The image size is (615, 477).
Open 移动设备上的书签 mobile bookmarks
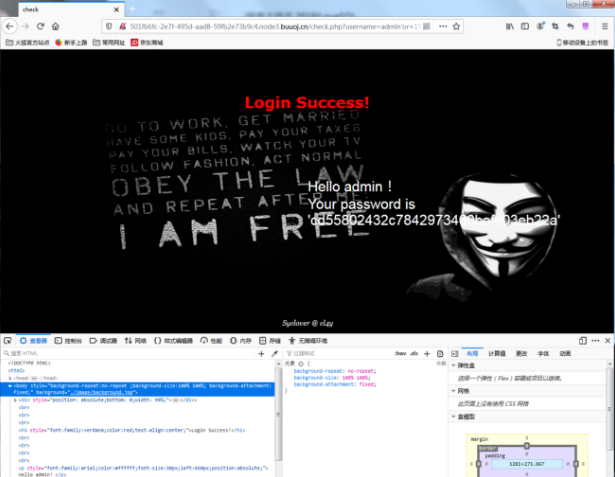point(582,42)
